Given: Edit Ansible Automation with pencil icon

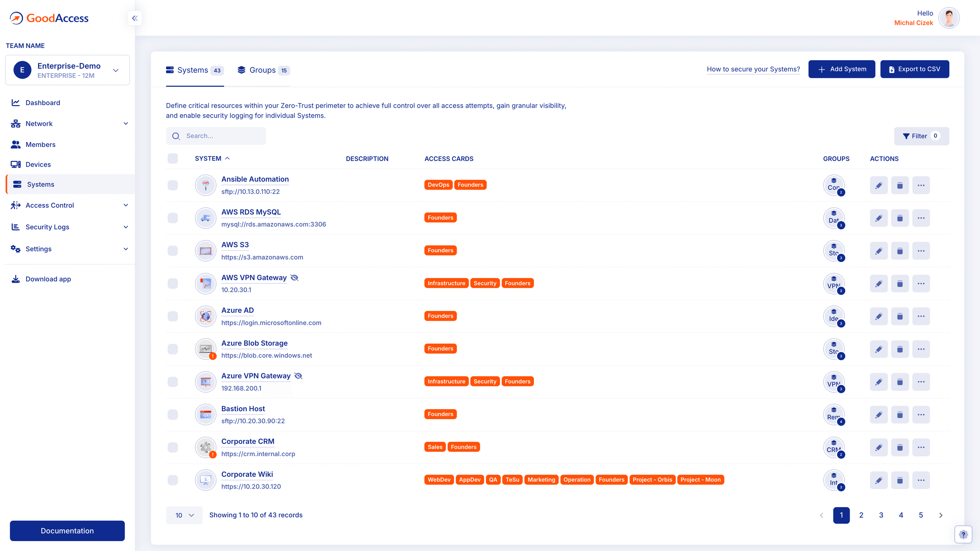Looking at the screenshot, I should tap(878, 185).
